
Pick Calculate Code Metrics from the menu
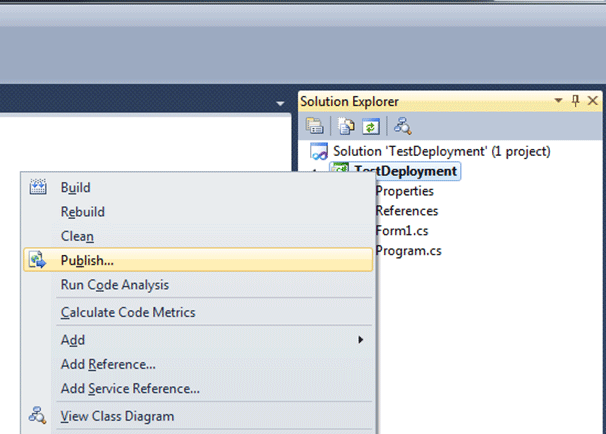128,312
